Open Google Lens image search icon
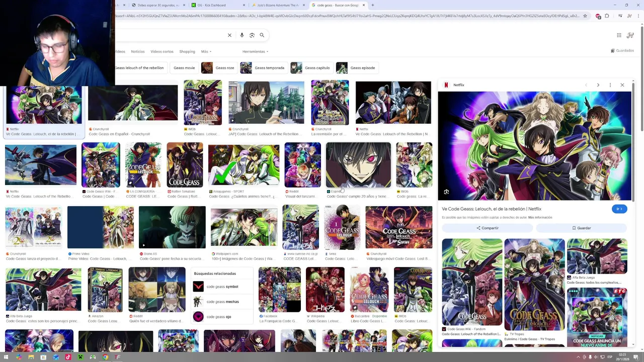This screenshot has width=644, height=362. (252, 35)
